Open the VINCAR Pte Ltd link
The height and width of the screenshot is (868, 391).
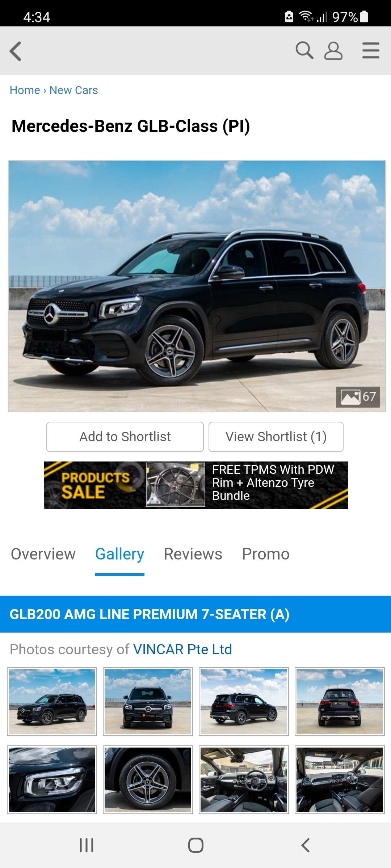[x=182, y=649]
